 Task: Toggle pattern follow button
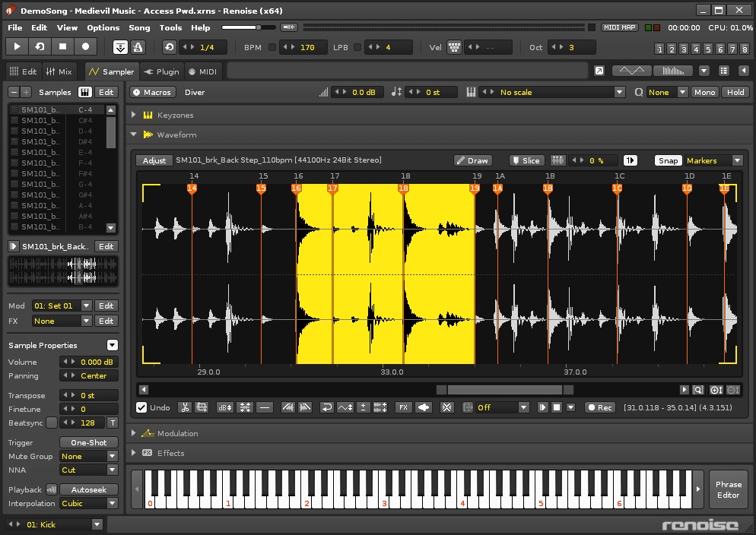point(120,47)
